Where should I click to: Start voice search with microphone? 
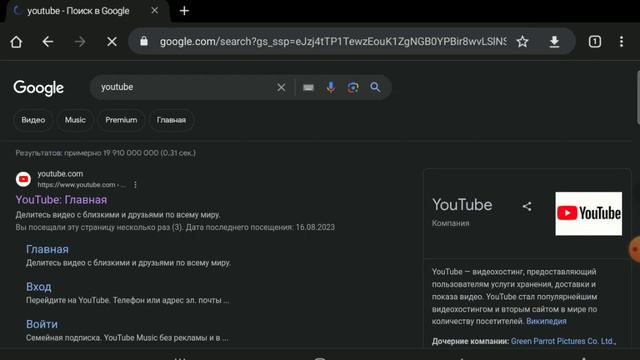331,87
